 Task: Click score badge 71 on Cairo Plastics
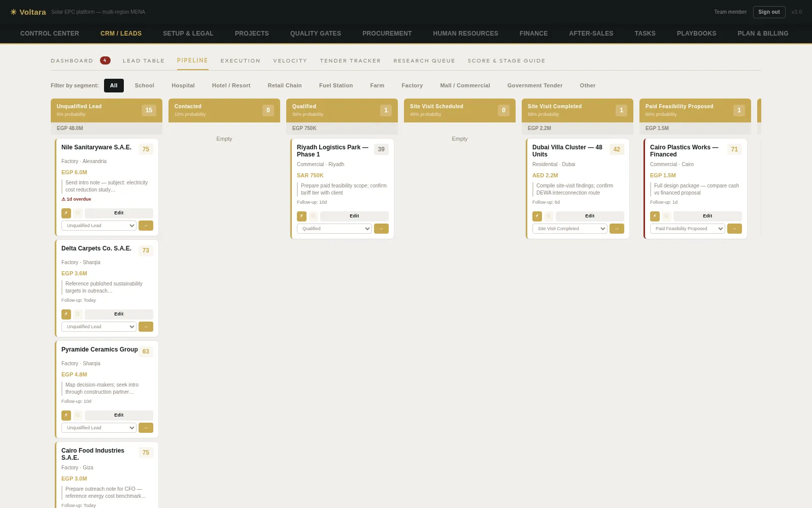click(x=734, y=149)
